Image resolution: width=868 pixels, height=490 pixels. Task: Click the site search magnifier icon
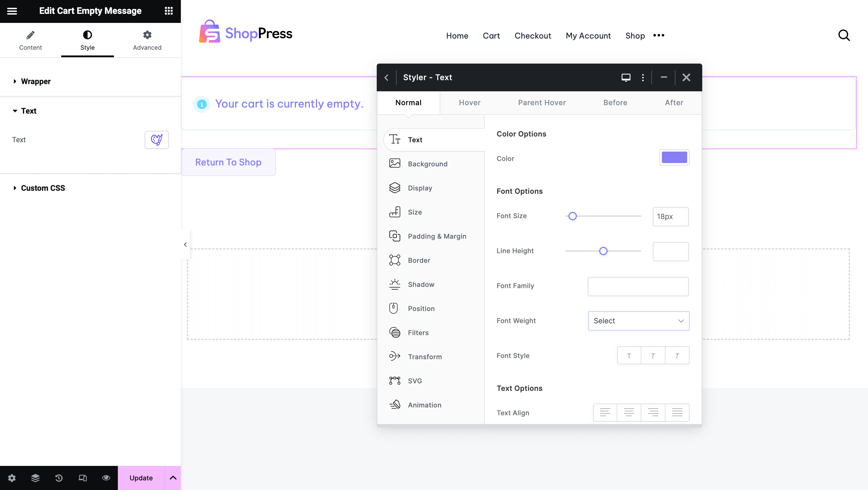click(x=844, y=35)
